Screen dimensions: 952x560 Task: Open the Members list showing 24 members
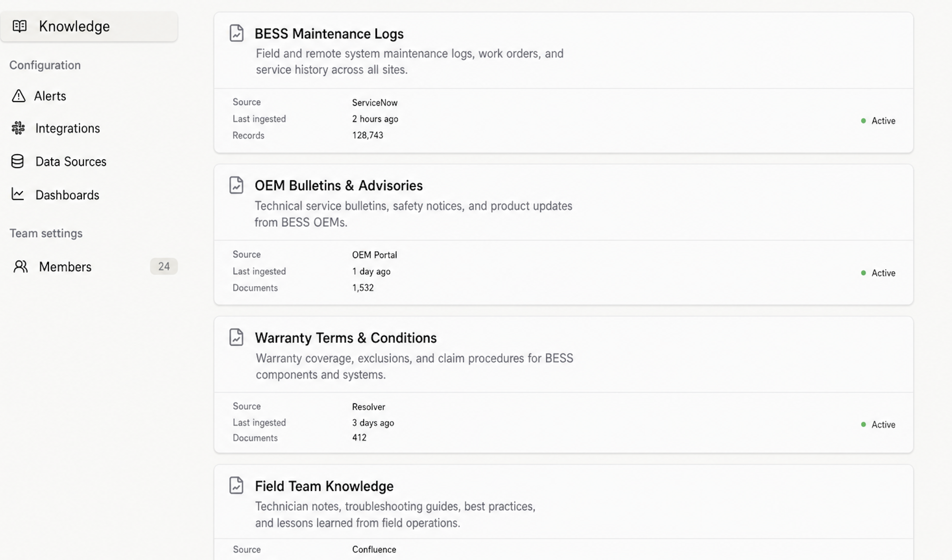tap(65, 266)
